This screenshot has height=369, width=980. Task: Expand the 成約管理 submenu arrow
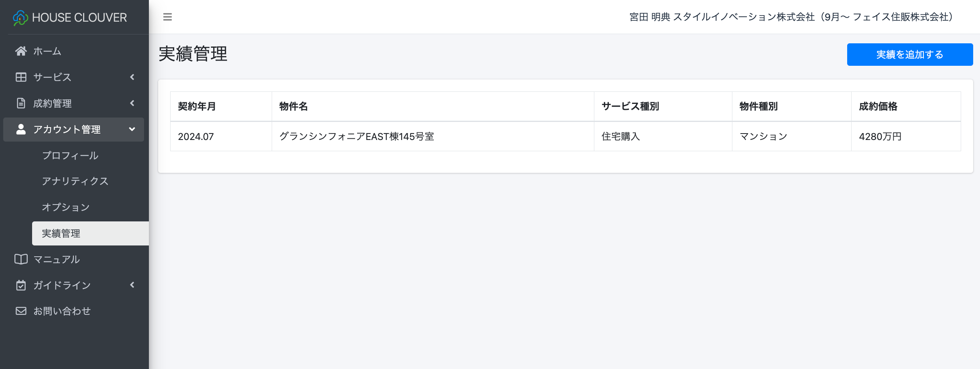click(x=132, y=103)
